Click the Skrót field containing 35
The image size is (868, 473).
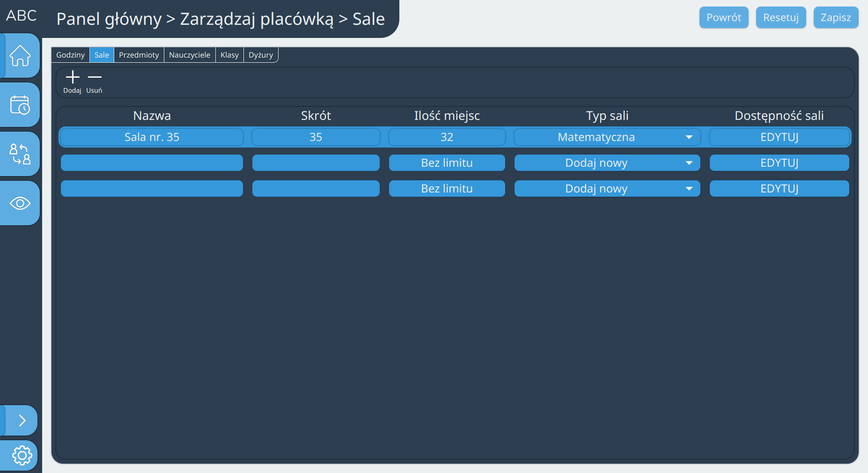click(316, 137)
